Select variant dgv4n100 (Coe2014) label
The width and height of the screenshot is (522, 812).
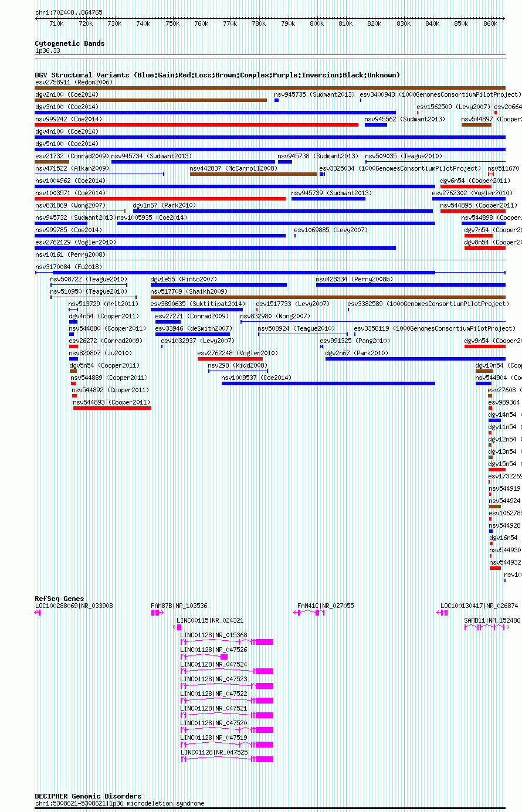click(67, 132)
